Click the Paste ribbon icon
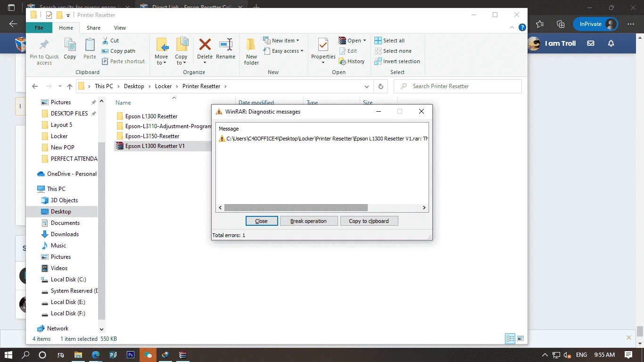The image size is (644, 362). [90, 49]
